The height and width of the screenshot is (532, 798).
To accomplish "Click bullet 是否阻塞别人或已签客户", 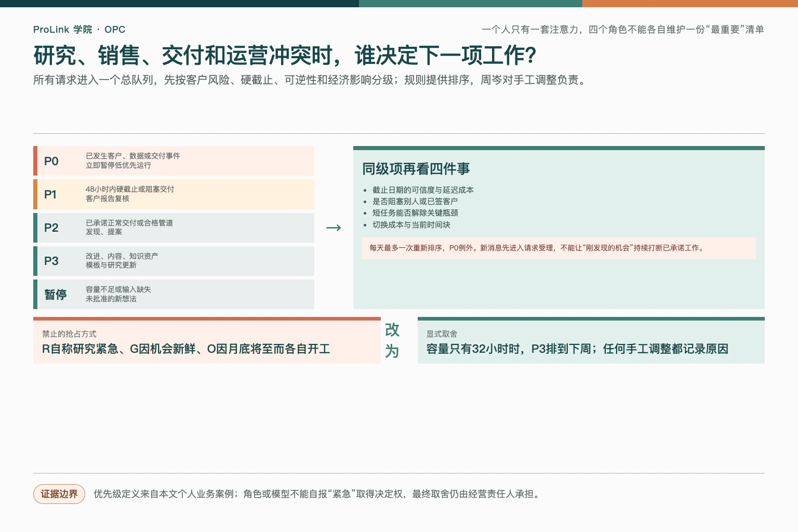I will click(x=415, y=202).
